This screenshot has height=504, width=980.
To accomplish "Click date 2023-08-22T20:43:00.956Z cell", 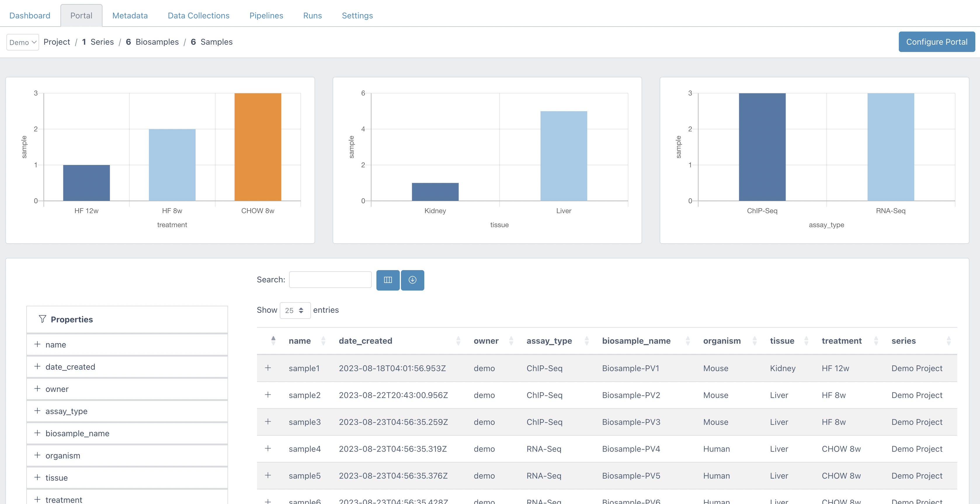I will pos(393,395).
